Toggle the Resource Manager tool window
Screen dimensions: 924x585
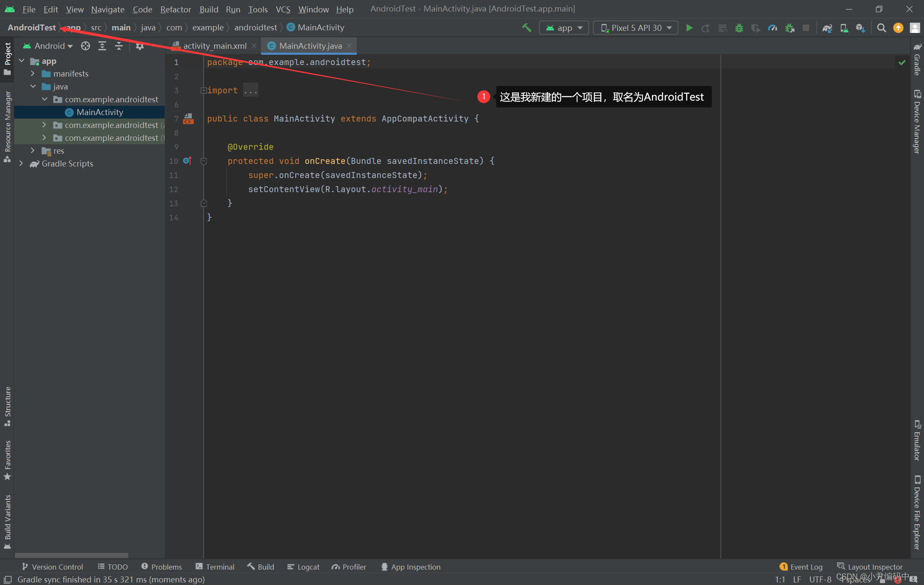(x=7, y=126)
